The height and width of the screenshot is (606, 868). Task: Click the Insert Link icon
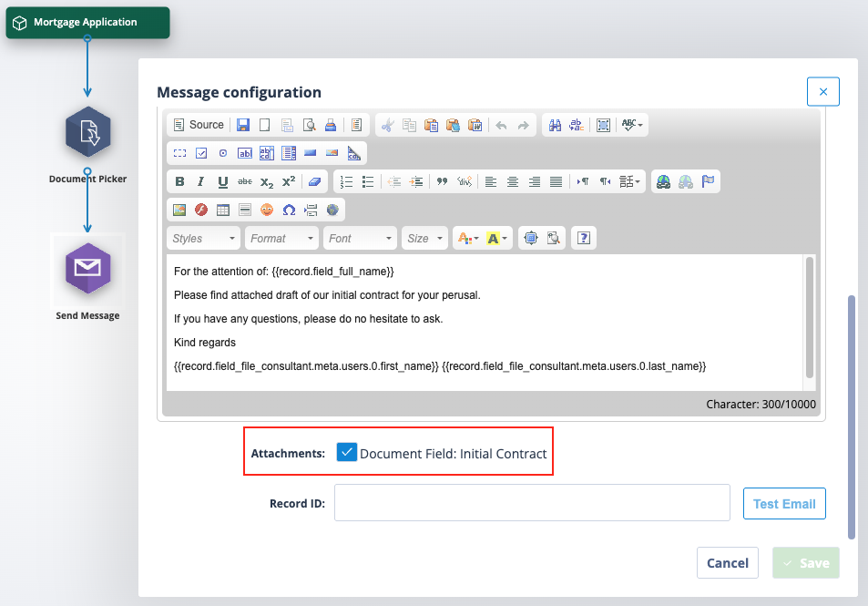coord(663,181)
